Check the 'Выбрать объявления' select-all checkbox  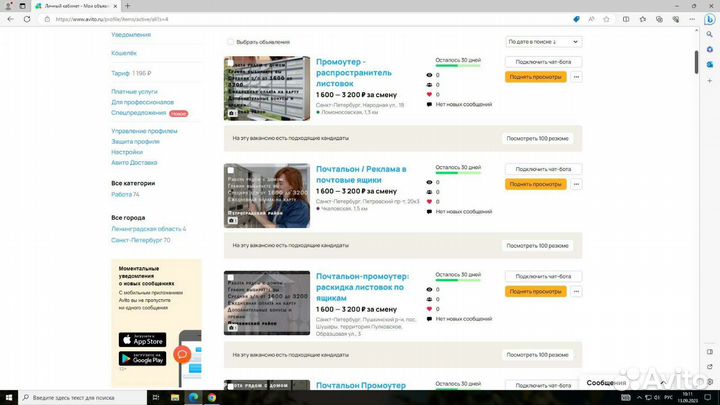coord(231,42)
